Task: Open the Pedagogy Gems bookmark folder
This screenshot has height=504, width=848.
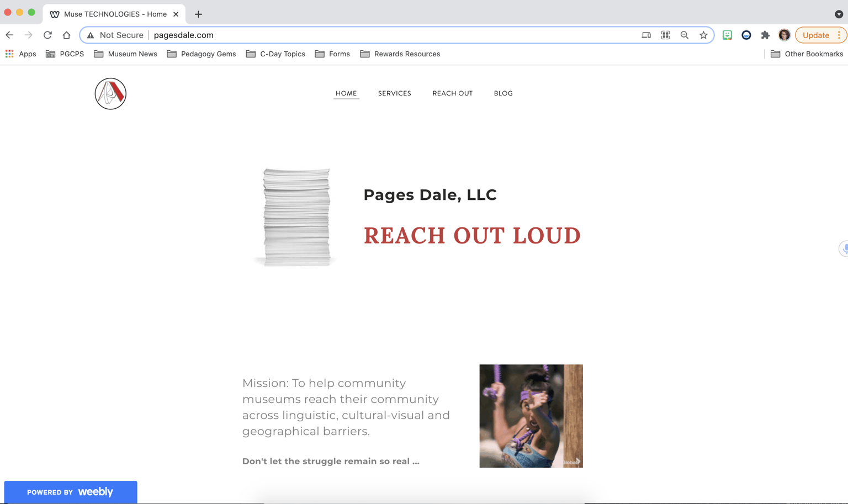Action: 201,54
